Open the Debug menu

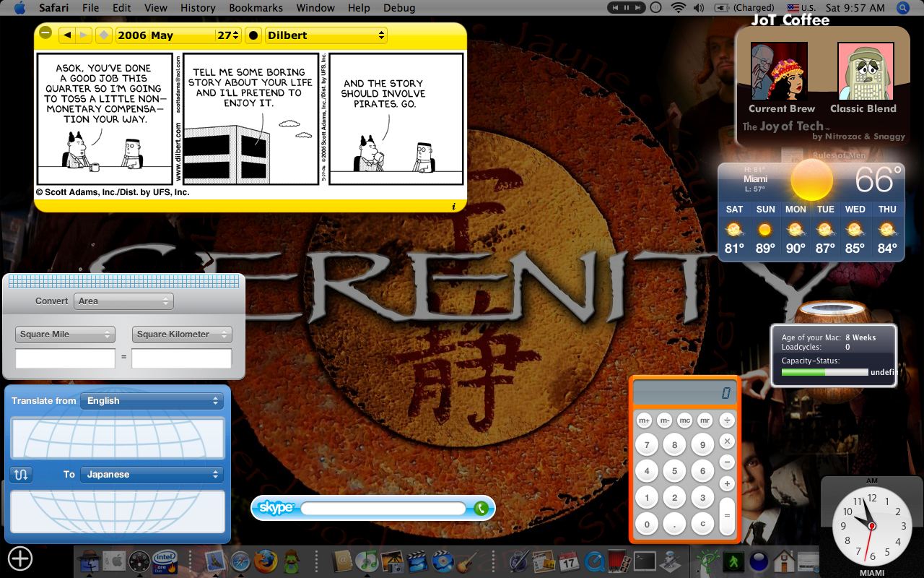[x=399, y=8]
